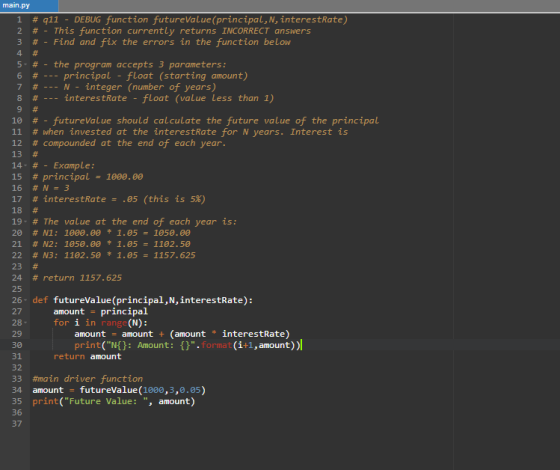Viewport: 560px width, 470px height.
Task: Click '--- principal - float (starting amount)' comment
Action: tap(140, 76)
